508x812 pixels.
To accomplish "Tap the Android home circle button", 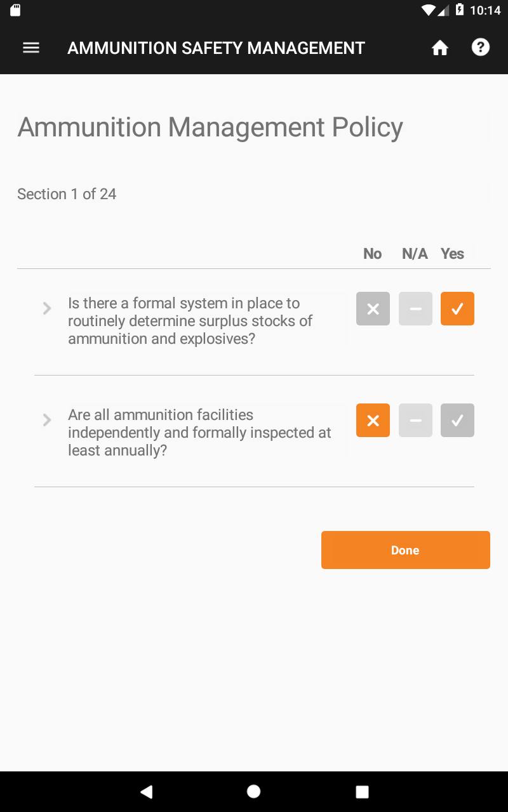I will pos(253,791).
